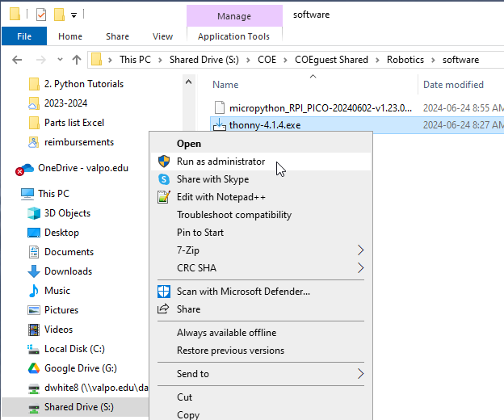Switch to the View ribbon tab
This screenshot has width=504, height=420.
[162, 36]
